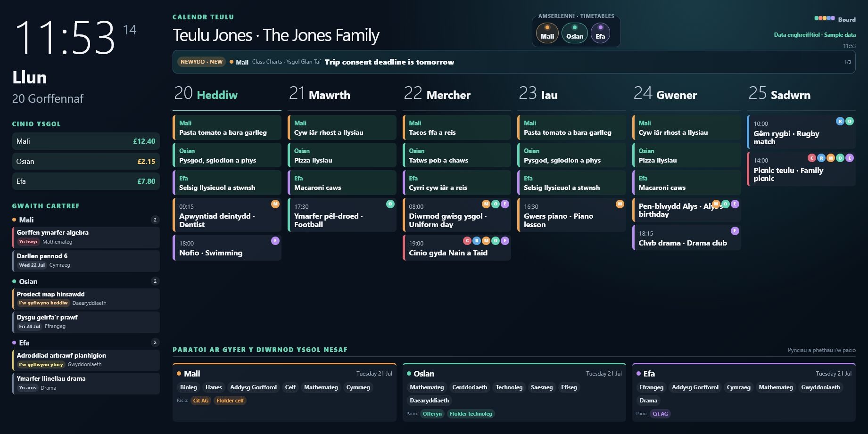This screenshot has height=434, width=868.
Task: Click the M badge on Piano lesson event
Action: coord(620,204)
